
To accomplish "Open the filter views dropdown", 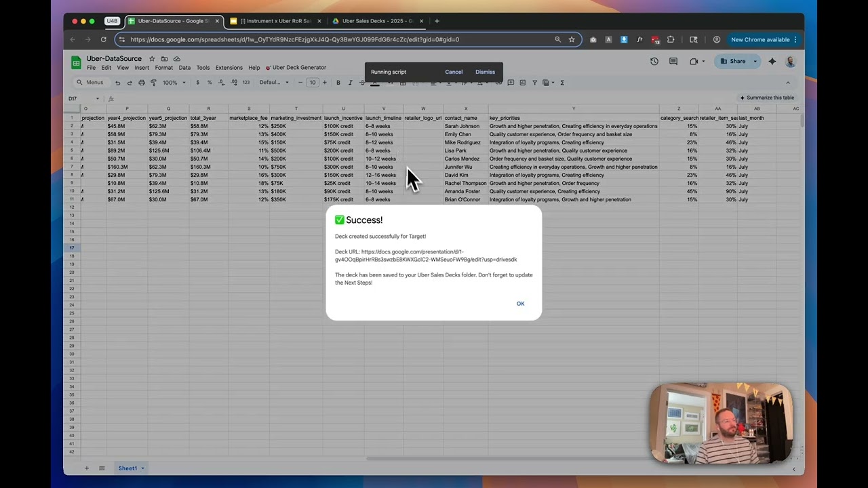I will click(547, 83).
